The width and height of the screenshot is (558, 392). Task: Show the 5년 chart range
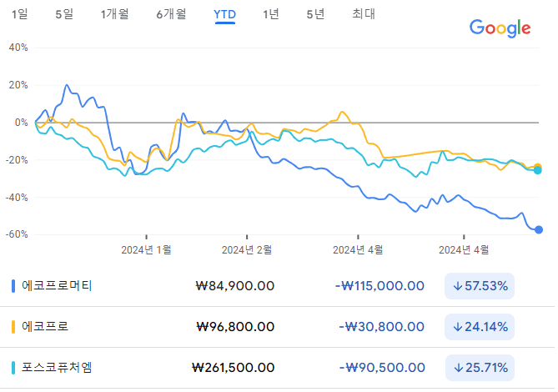coord(315,14)
